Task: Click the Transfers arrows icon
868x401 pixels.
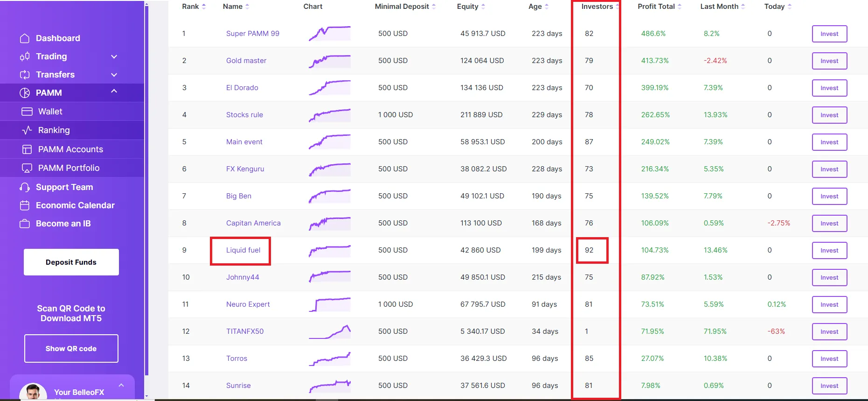Action: pyautogui.click(x=25, y=75)
